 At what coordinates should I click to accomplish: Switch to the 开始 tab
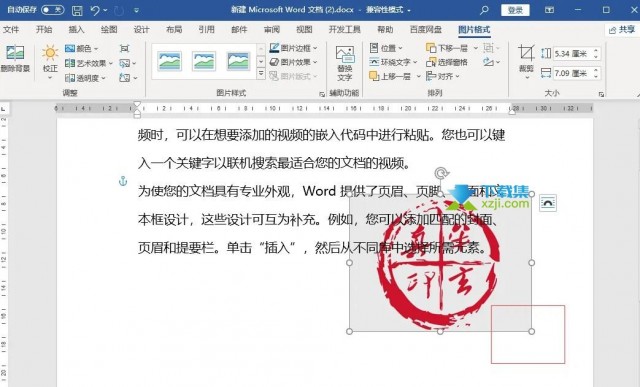coord(44,29)
